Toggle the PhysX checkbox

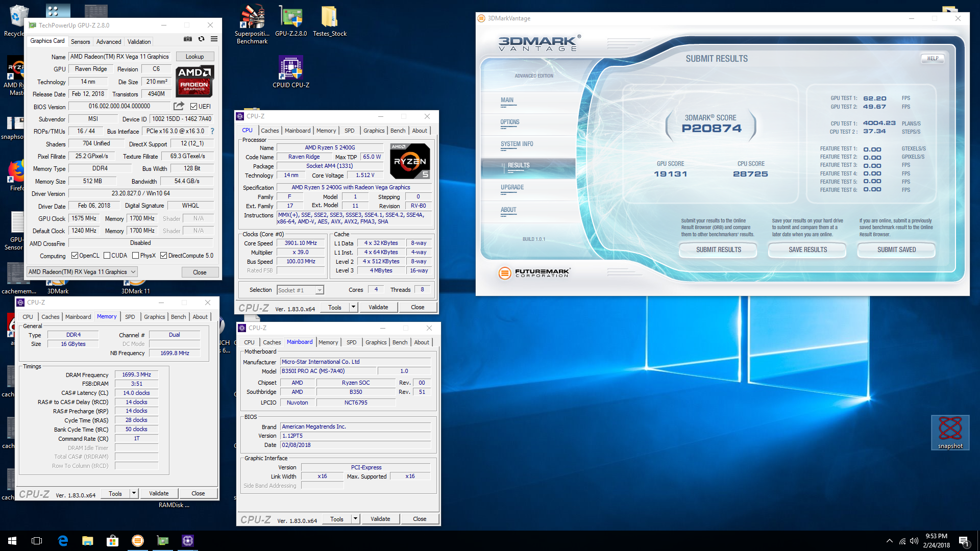(135, 256)
